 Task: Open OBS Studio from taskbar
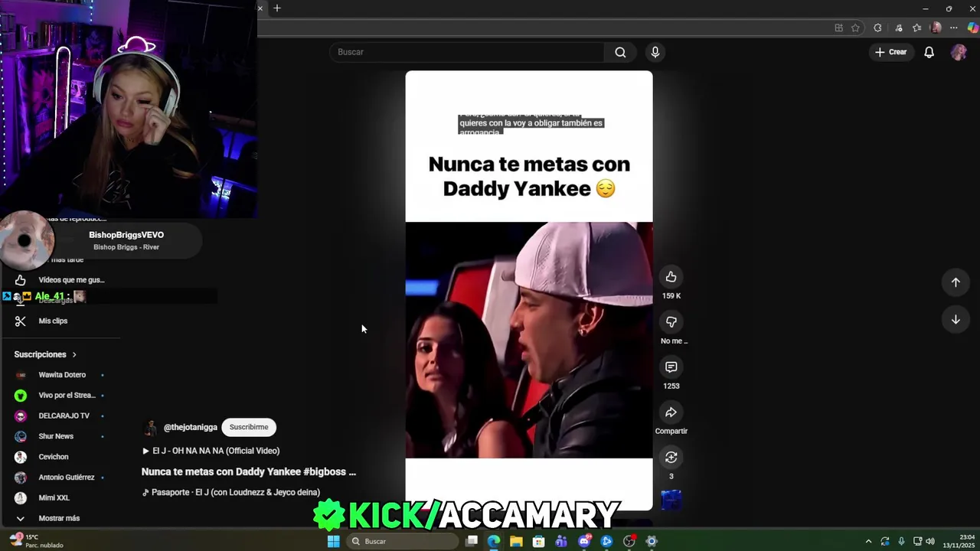point(629,541)
